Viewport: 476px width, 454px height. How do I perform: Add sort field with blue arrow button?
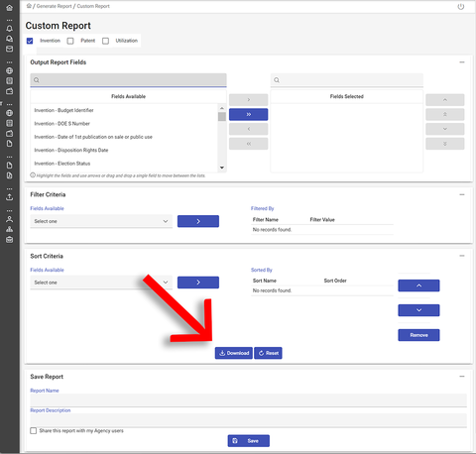(198, 283)
